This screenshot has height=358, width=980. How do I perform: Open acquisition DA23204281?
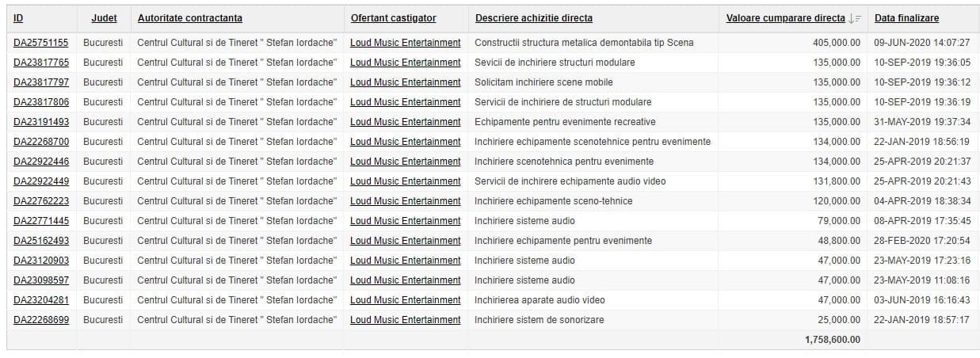(x=41, y=300)
